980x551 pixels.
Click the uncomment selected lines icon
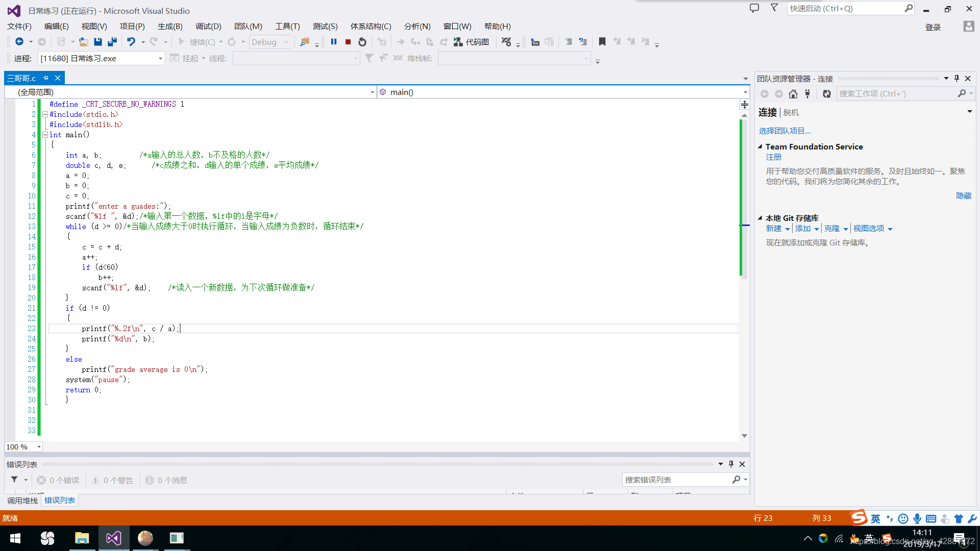pyautogui.click(x=583, y=42)
